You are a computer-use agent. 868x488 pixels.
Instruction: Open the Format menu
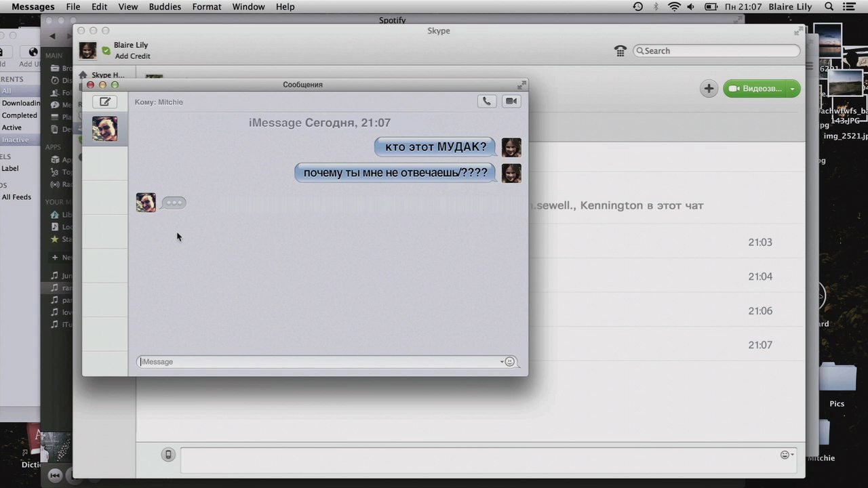coord(207,7)
